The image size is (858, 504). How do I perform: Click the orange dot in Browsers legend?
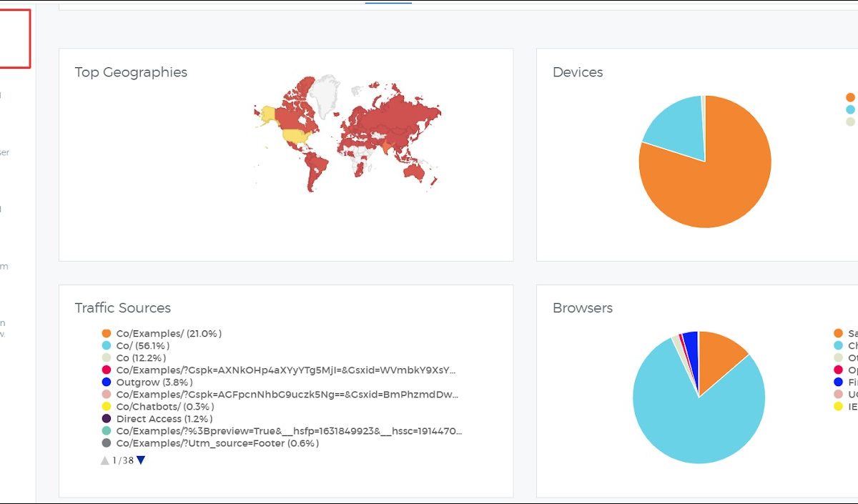point(839,333)
